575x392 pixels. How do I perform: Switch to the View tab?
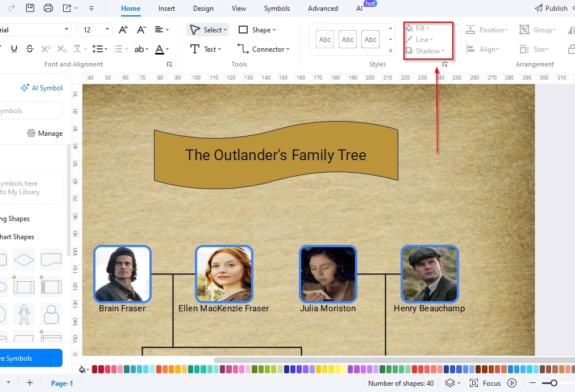[x=239, y=8]
